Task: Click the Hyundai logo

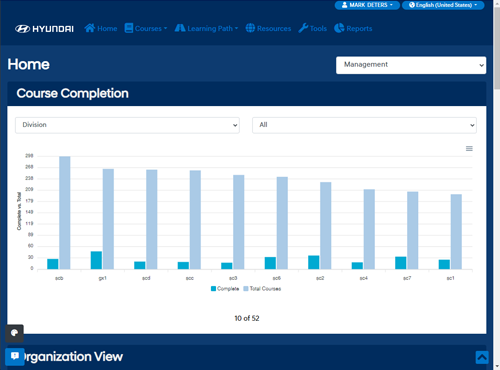Action: coord(44,29)
